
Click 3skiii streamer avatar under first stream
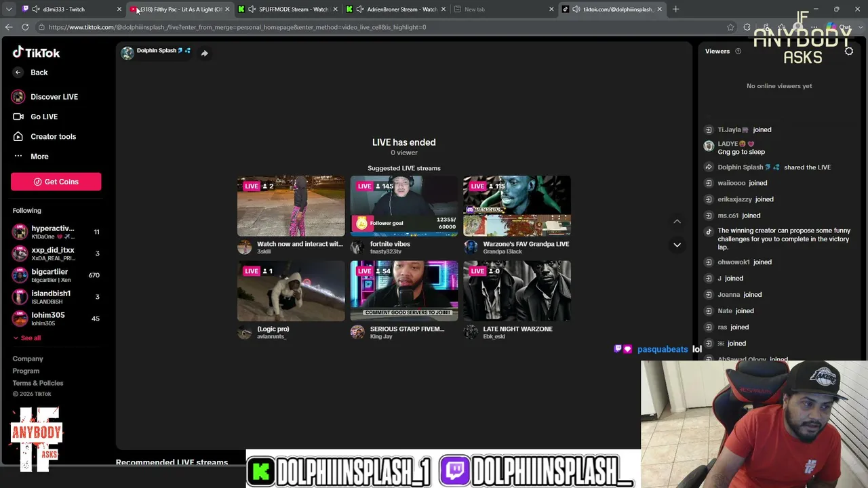(x=244, y=247)
